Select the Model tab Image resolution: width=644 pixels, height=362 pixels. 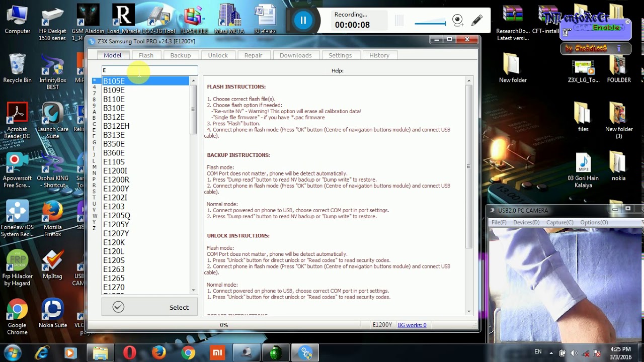click(113, 55)
